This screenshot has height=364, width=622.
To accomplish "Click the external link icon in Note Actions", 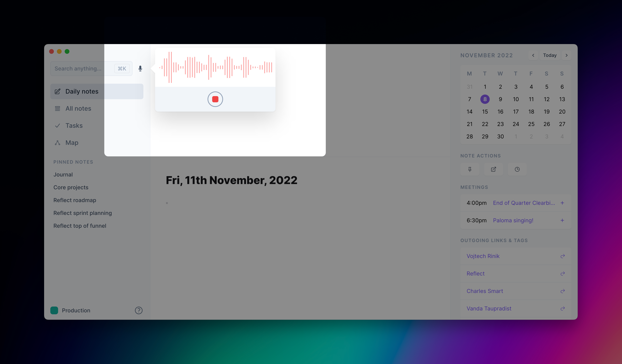I will pos(493,169).
